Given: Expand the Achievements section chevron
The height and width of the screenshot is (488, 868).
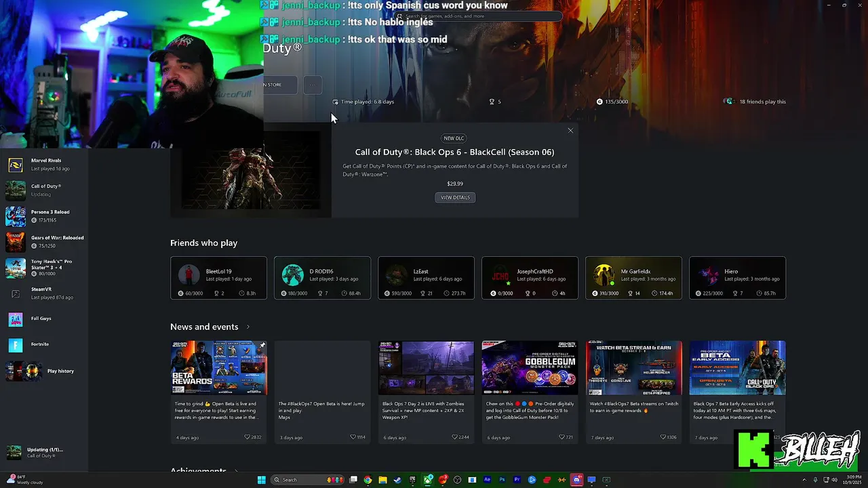Looking at the screenshot, I should 235,470.
